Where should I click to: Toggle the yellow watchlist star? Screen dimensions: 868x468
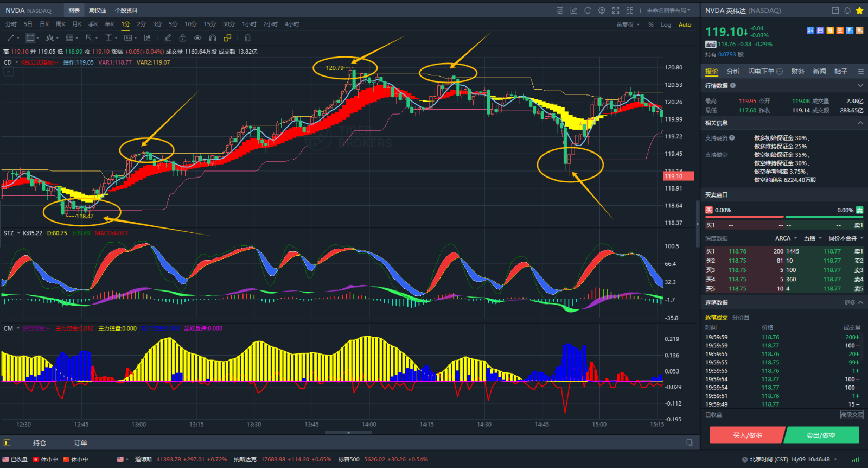coord(859,10)
